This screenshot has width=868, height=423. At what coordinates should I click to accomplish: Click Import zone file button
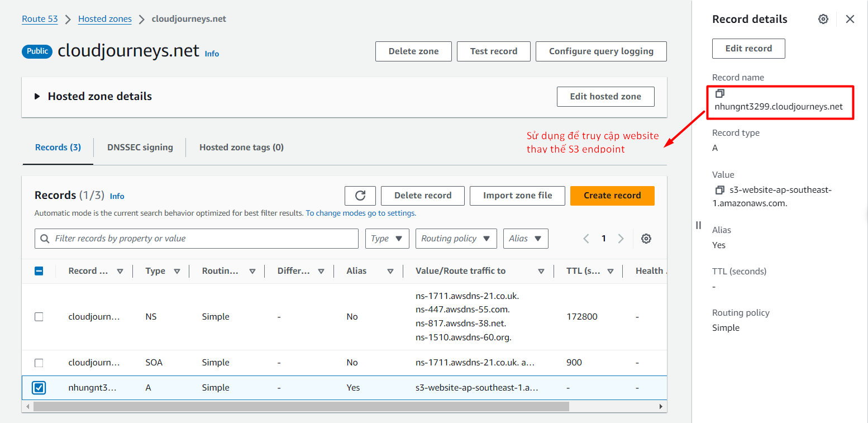point(518,196)
